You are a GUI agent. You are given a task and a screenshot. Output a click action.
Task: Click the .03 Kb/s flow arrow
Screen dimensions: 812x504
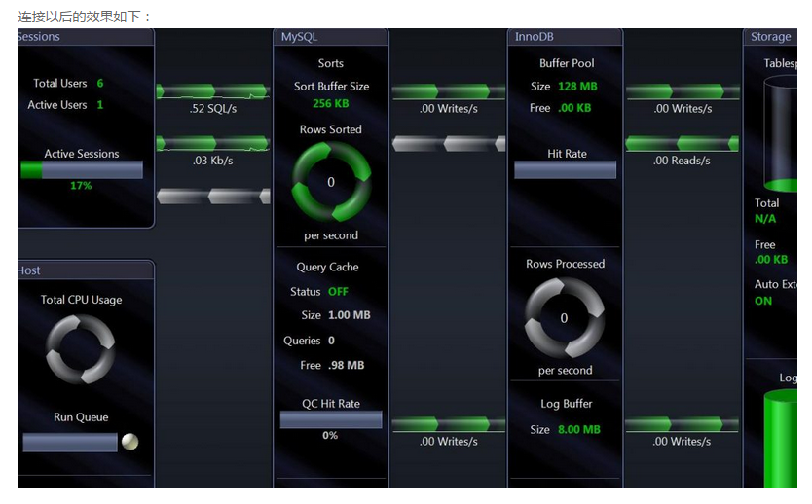(x=213, y=143)
